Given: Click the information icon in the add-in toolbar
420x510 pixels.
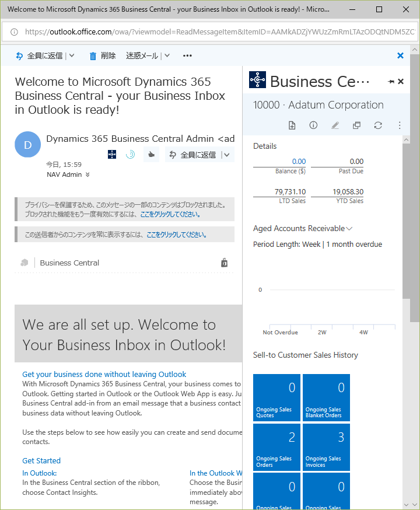Looking at the screenshot, I should pos(313,125).
